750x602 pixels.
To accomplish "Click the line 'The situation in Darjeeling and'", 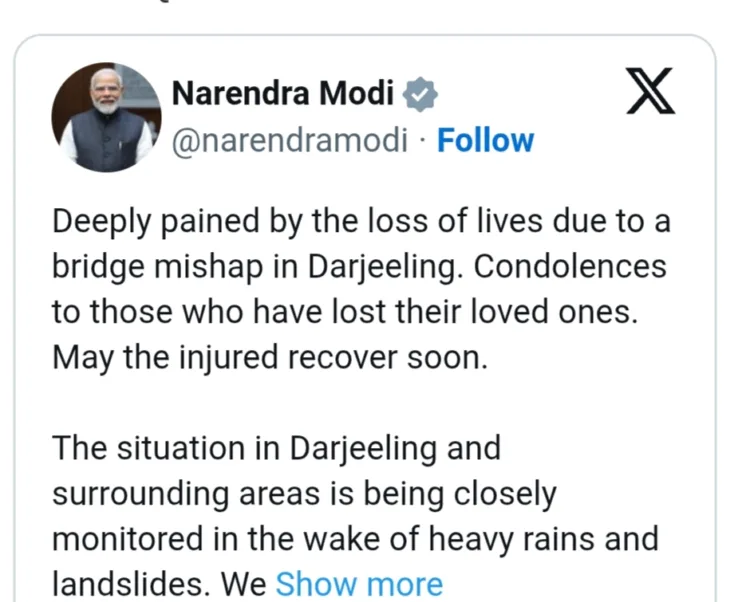I will 276,447.
